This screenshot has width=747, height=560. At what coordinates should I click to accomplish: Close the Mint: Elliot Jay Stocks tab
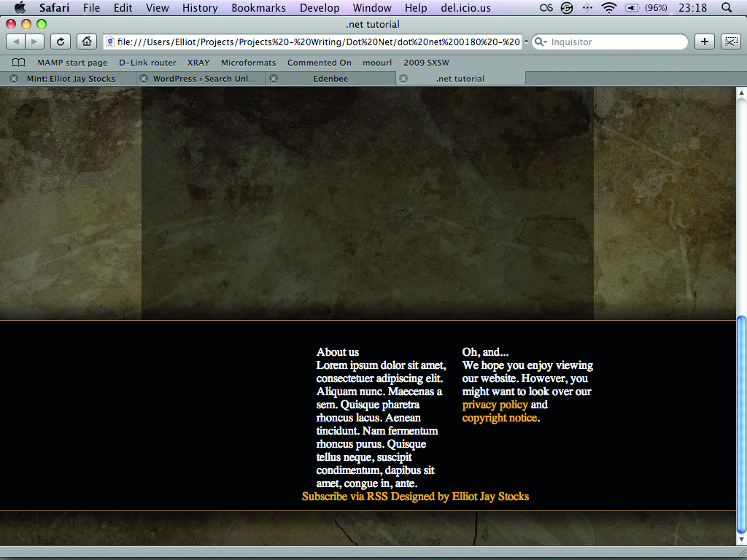[x=14, y=79]
